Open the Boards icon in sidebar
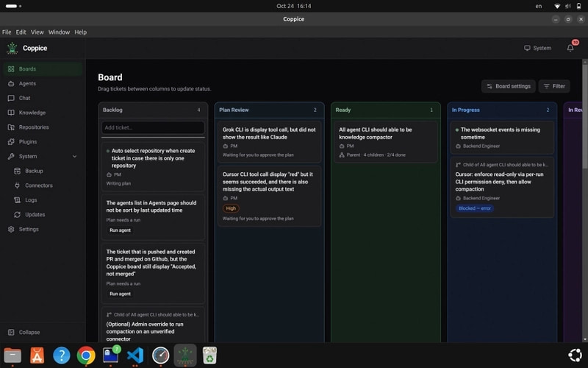Image resolution: width=588 pixels, height=368 pixels. tap(11, 69)
